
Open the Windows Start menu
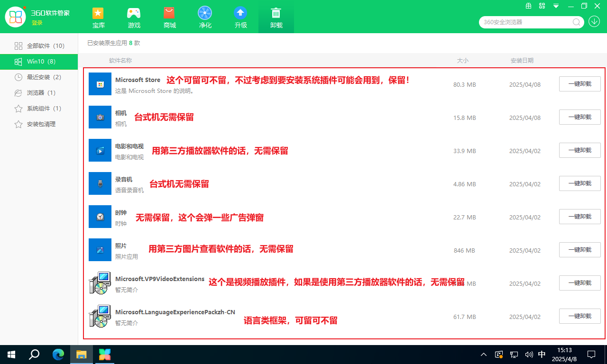click(x=11, y=354)
